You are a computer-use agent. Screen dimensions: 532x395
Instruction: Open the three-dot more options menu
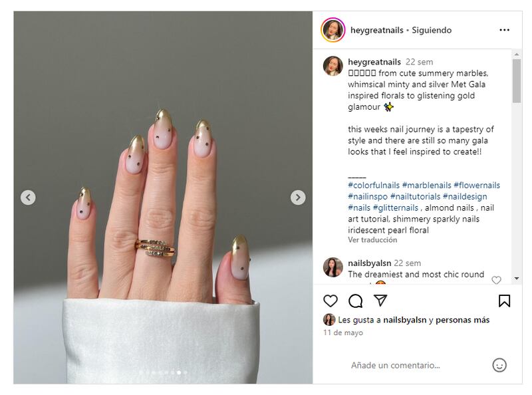(505, 30)
